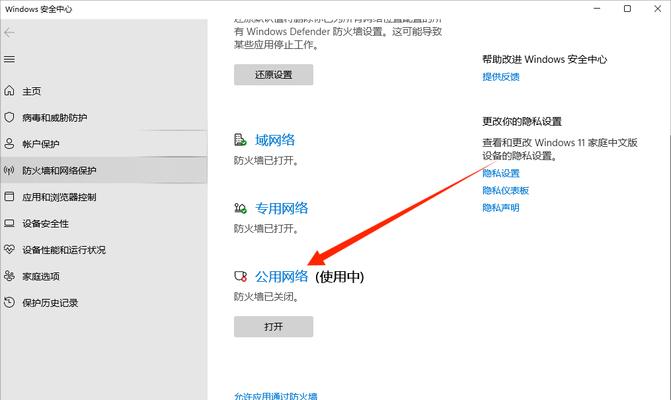Open the 域网络 link
Image resolution: width=671 pixels, height=400 pixels.
coord(275,140)
